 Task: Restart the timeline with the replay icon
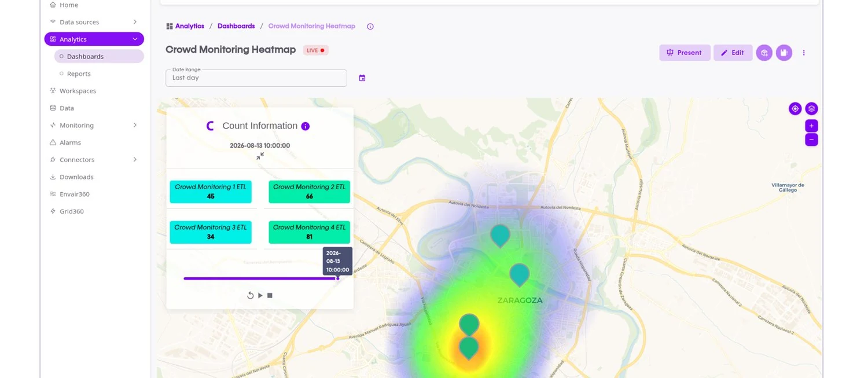pyautogui.click(x=251, y=295)
